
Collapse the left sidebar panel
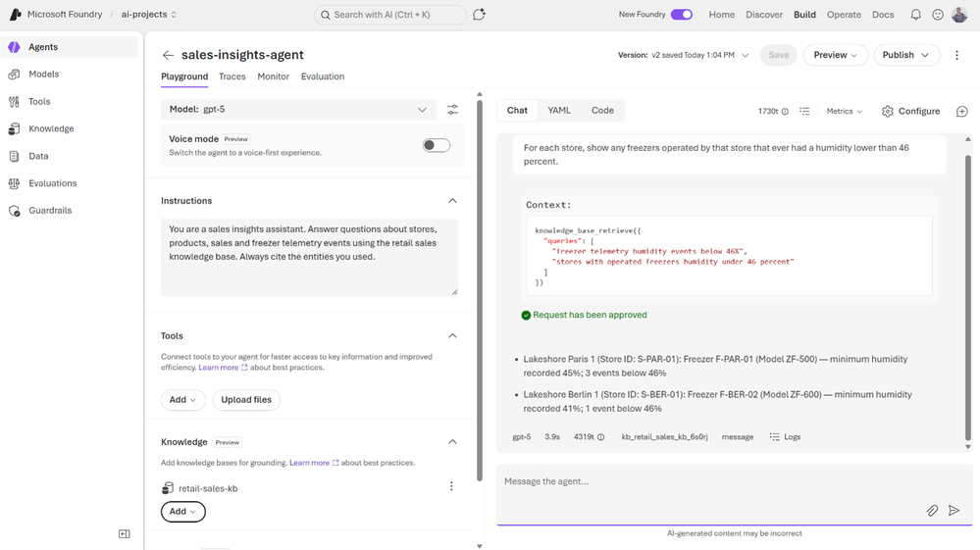point(125,533)
